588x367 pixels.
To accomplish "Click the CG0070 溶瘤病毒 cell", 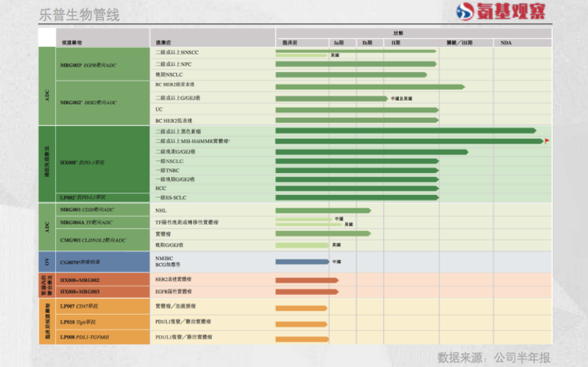I will (x=102, y=262).
